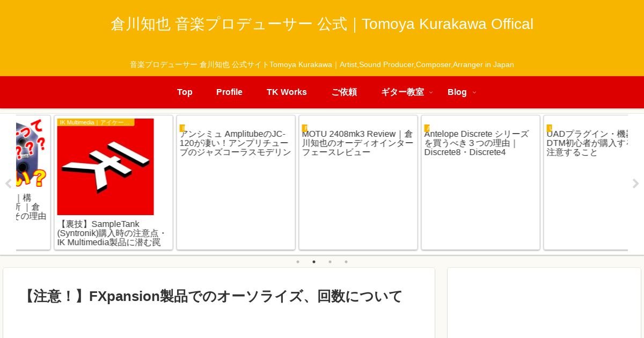The width and height of the screenshot is (644, 338).
Task: Open the partially visible speaker article thumbnail
Action: (31, 153)
